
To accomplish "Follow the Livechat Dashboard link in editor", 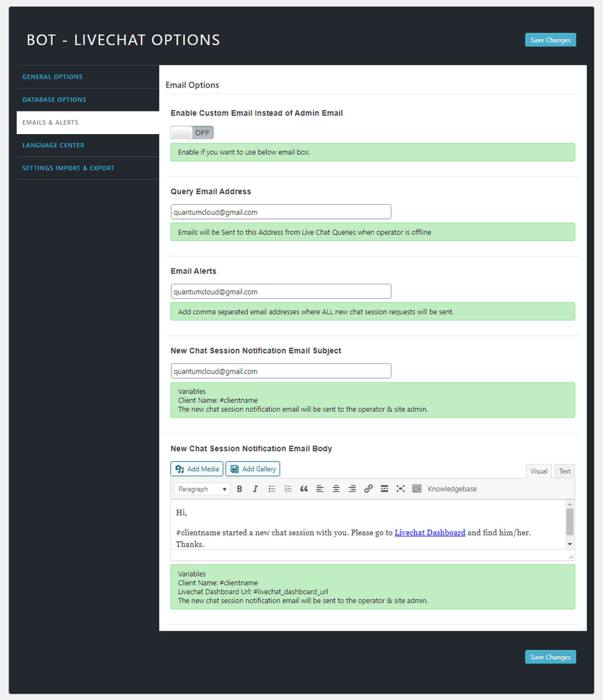I will (430, 533).
